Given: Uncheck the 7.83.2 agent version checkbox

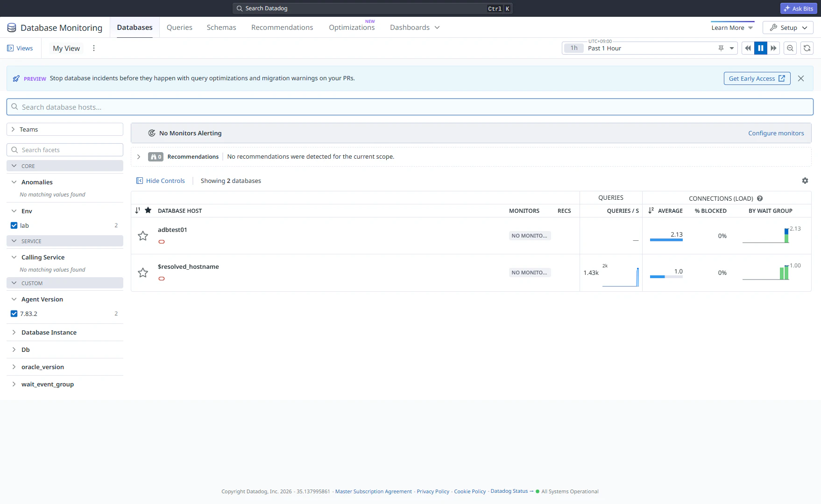Looking at the screenshot, I should (x=14, y=314).
